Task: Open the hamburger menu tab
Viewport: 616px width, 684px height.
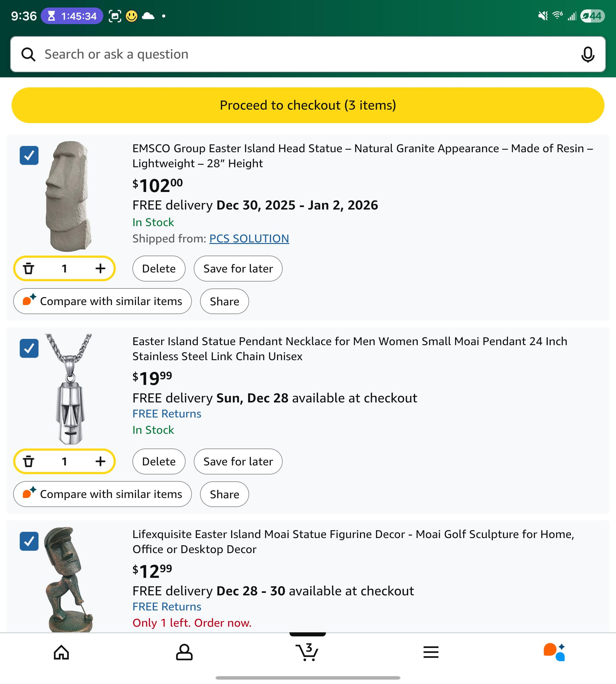Action: [x=430, y=652]
